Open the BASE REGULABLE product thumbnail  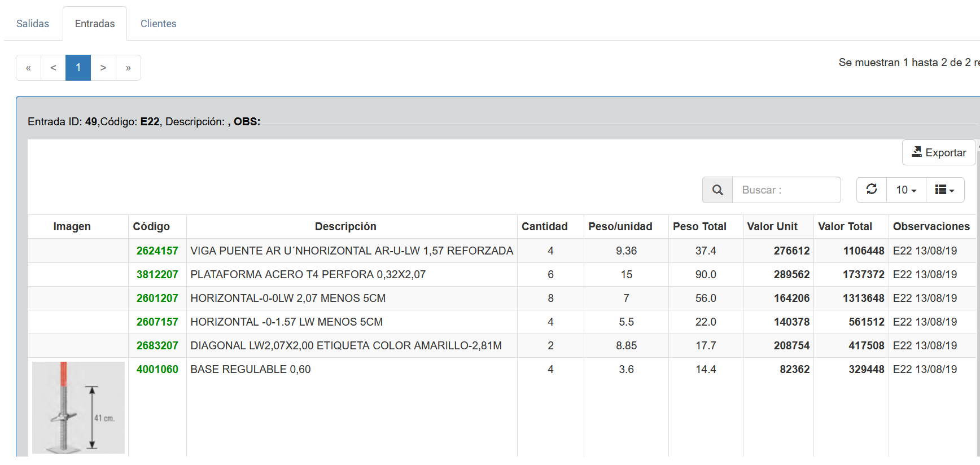[78, 407]
